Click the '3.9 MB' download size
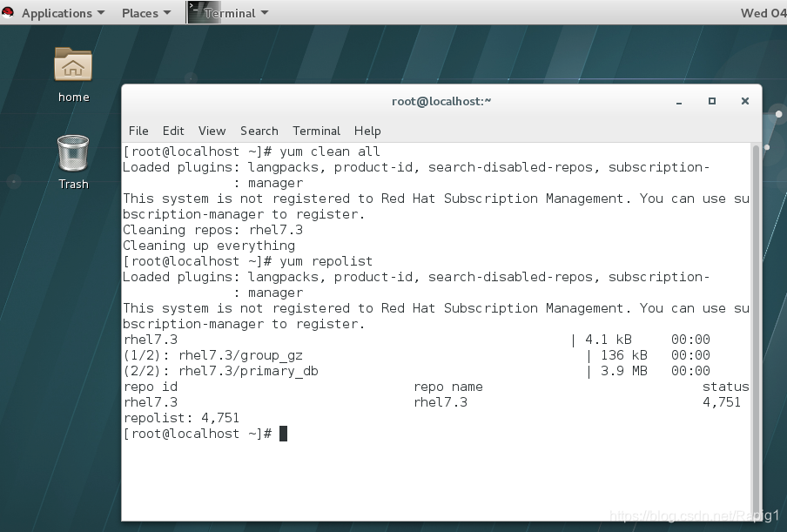This screenshot has width=787, height=532. pos(624,371)
